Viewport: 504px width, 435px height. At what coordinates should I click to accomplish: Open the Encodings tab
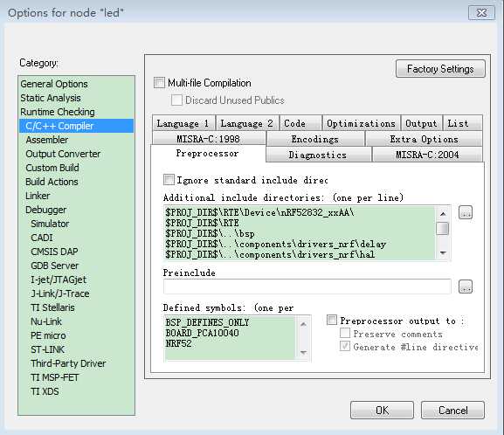point(315,139)
